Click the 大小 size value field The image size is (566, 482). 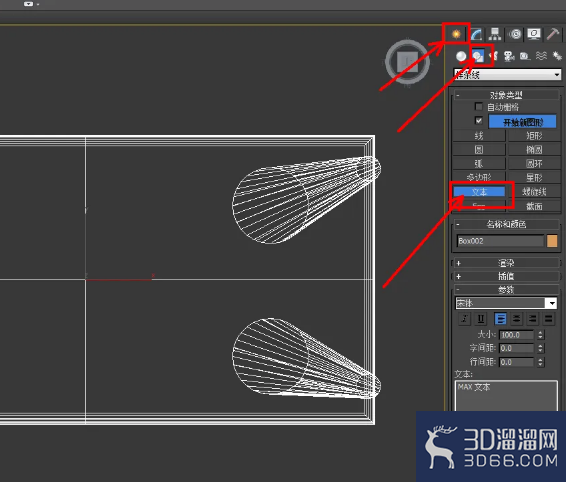click(516, 335)
